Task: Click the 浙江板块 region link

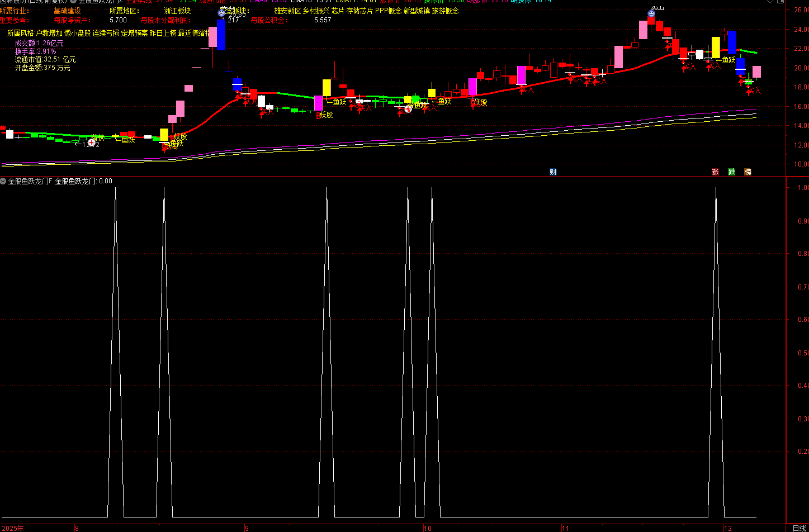Action: 178,11
